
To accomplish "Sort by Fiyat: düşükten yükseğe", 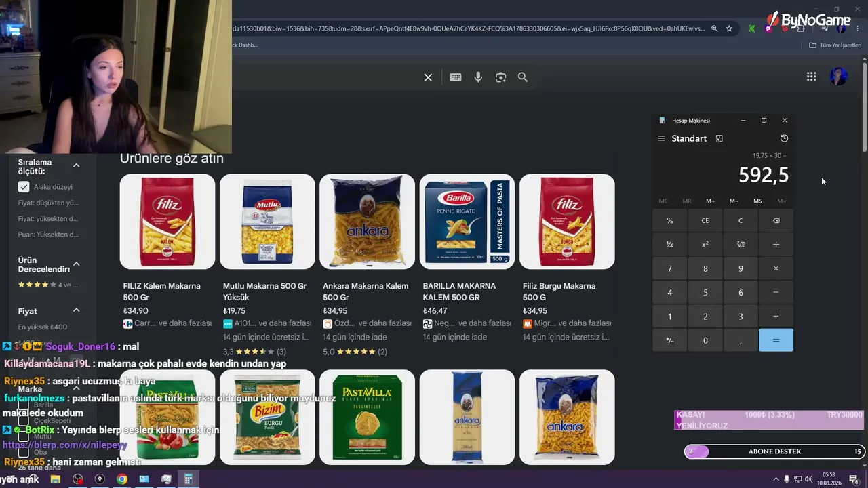I will pyautogui.click(x=48, y=203).
